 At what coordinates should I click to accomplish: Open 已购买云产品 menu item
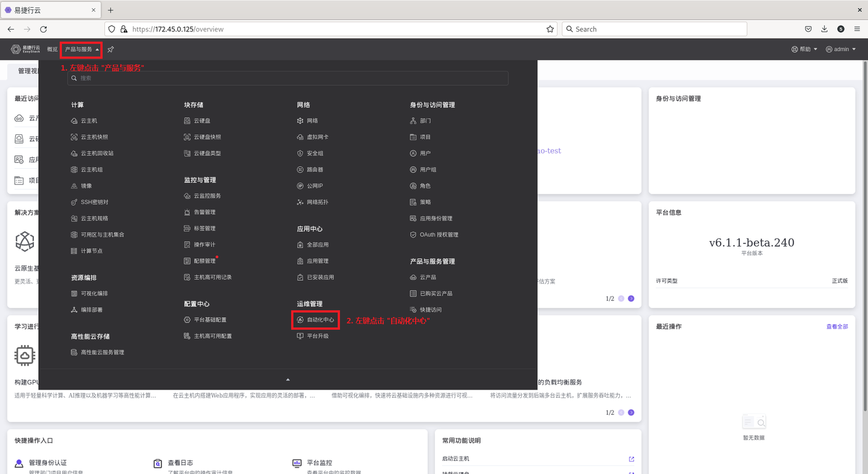[431, 293]
